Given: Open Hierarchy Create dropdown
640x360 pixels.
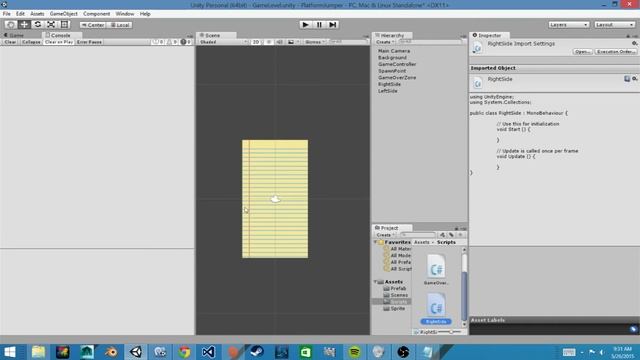Looking at the screenshot, I should point(385,42).
